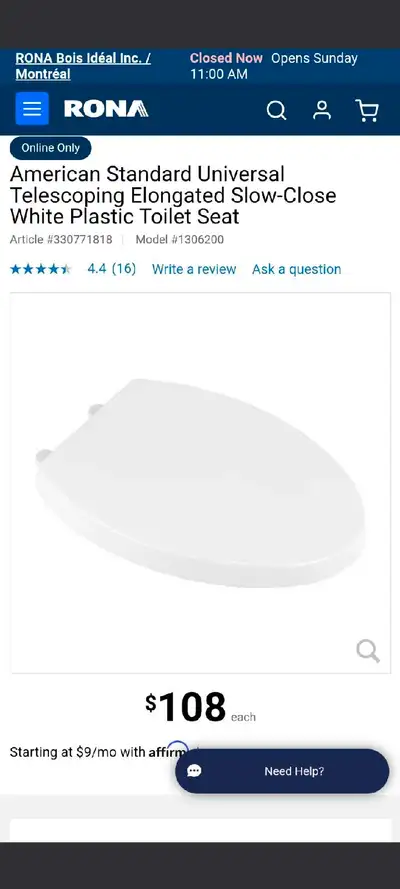
Task: Select the Model #1306200 text
Action: pyautogui.click(x=180, y=240)
